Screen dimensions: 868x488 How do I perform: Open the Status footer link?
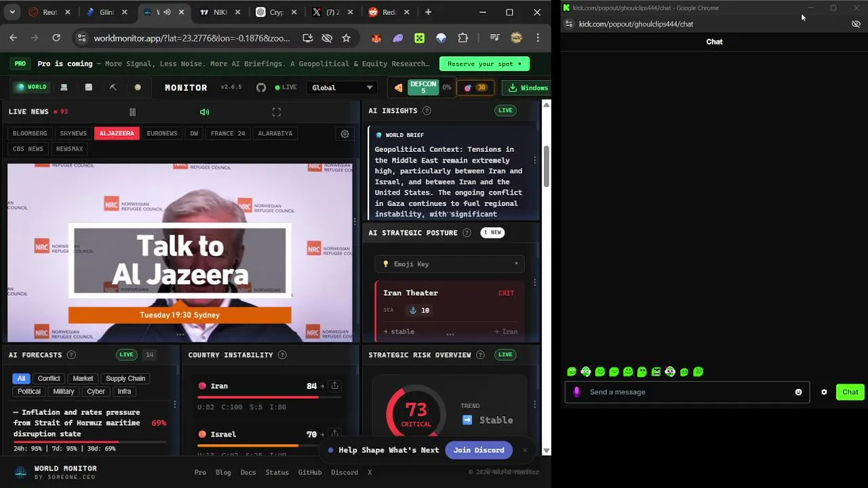(277, 472)
